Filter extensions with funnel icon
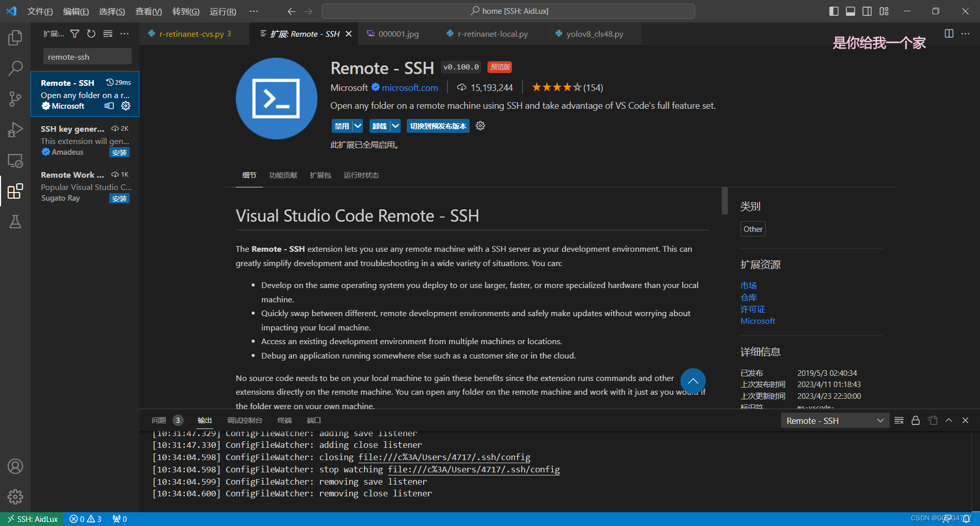This screenshot has width=980, height=526. [x=75, y=34]
